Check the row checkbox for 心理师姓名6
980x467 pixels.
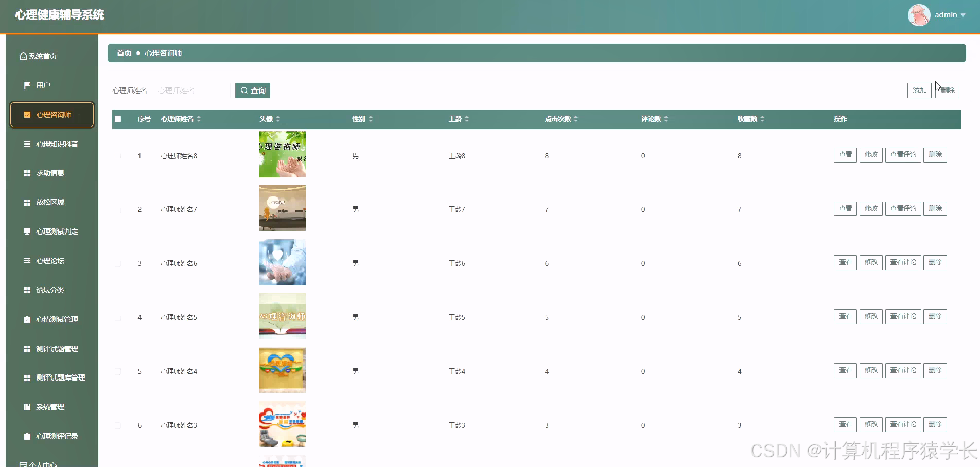118,264
